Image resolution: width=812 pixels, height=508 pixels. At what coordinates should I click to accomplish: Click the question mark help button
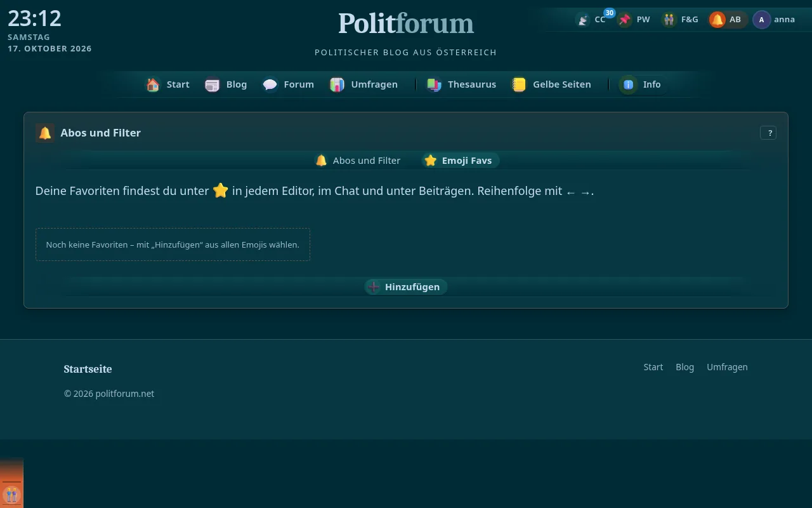(768, 133)
